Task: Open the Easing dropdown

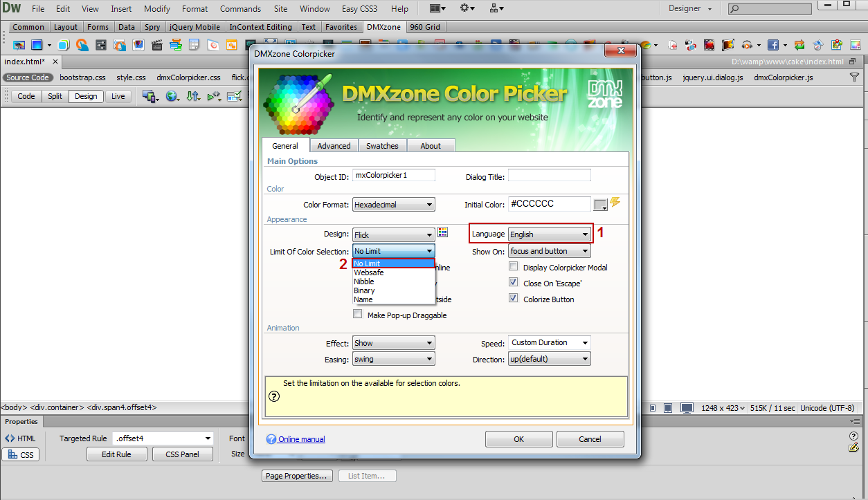Action: point(393,359)
